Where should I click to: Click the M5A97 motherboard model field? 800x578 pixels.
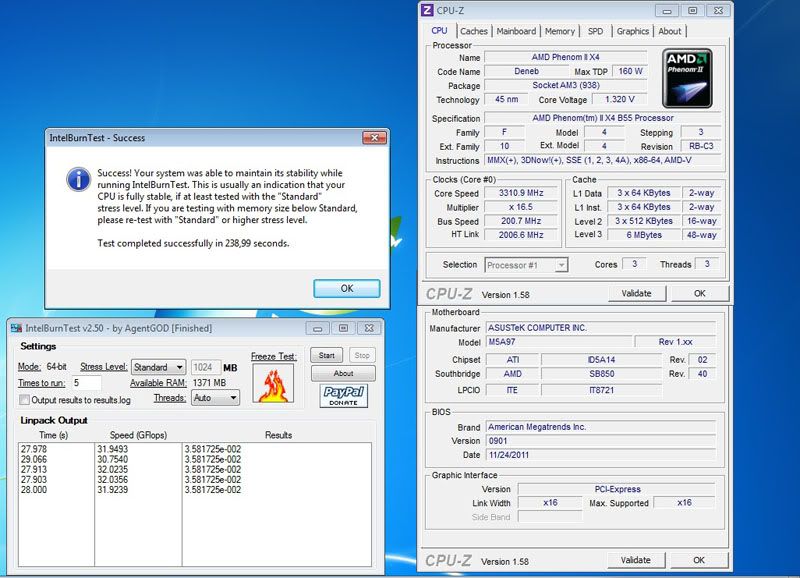(559, 342)
